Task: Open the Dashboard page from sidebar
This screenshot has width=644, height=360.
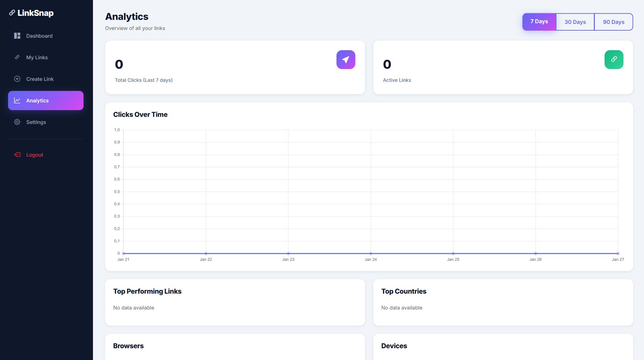Action: [x=39, y=36]
